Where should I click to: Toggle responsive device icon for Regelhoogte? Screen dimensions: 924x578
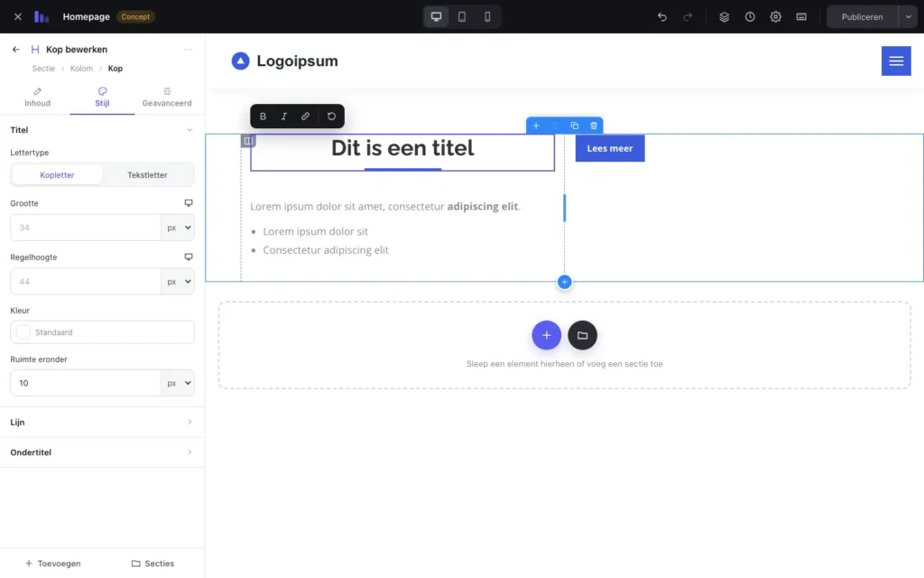click(189, 257)
